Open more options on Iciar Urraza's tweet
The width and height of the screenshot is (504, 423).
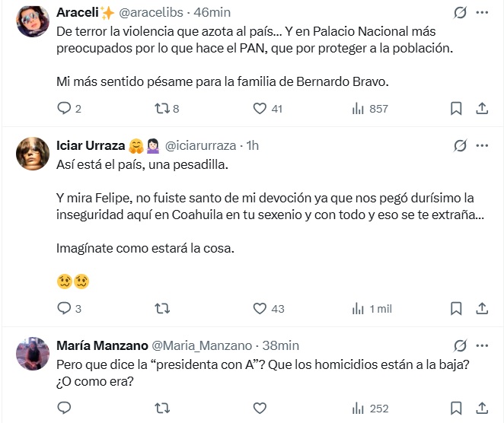click(482, 145)
